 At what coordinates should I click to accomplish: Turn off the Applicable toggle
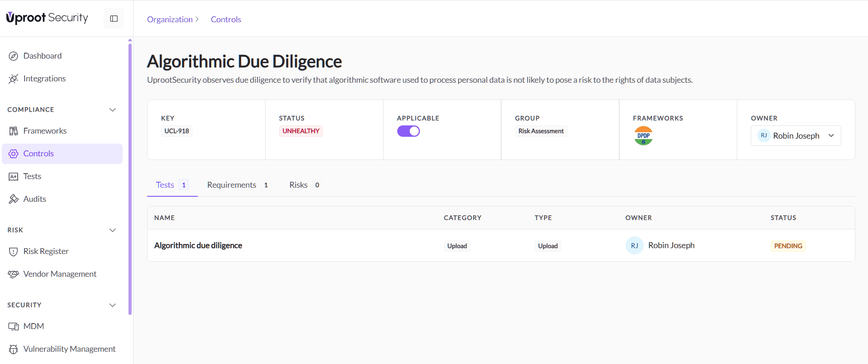pos(409,131)
